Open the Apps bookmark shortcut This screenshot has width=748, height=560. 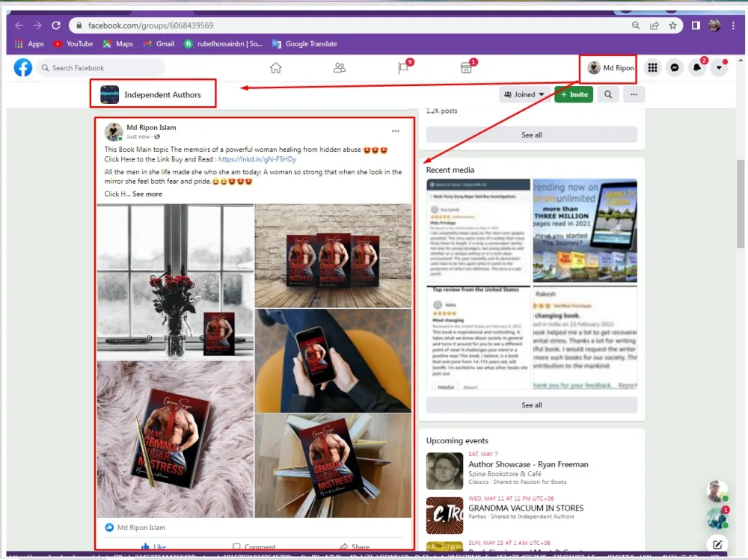(x=29, y=44)
